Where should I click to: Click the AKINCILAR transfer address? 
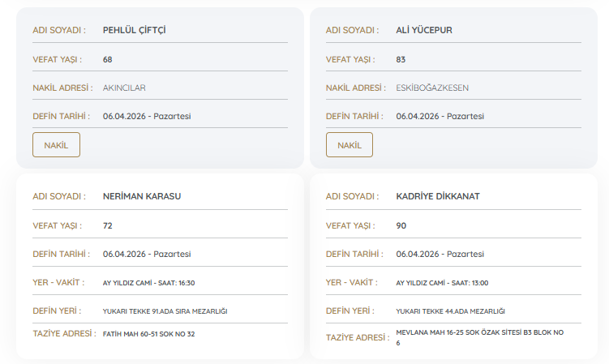click(x=124, y=88)
